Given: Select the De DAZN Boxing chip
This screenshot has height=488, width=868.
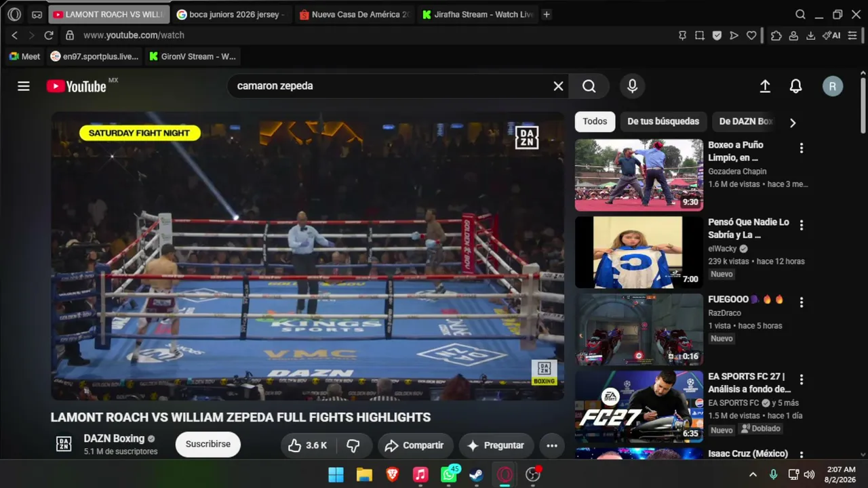Looking at the screenshot, I should tap(745, 121).
